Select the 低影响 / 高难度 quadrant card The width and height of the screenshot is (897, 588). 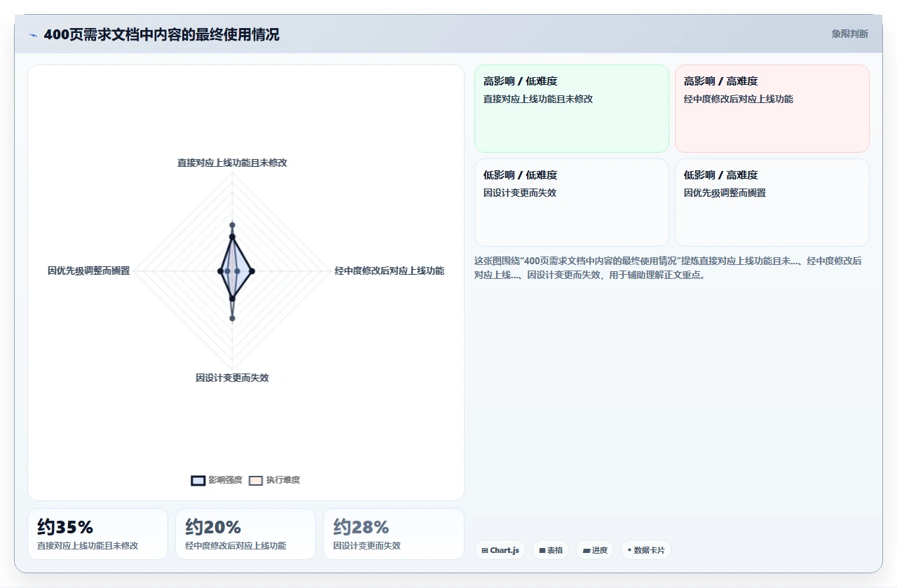[772, 203]
